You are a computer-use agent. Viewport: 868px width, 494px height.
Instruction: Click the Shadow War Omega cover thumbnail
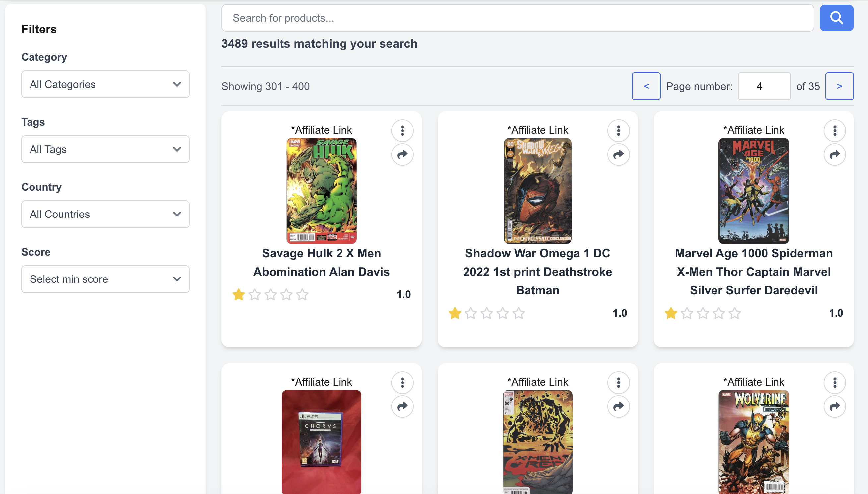tap(537, 191)
